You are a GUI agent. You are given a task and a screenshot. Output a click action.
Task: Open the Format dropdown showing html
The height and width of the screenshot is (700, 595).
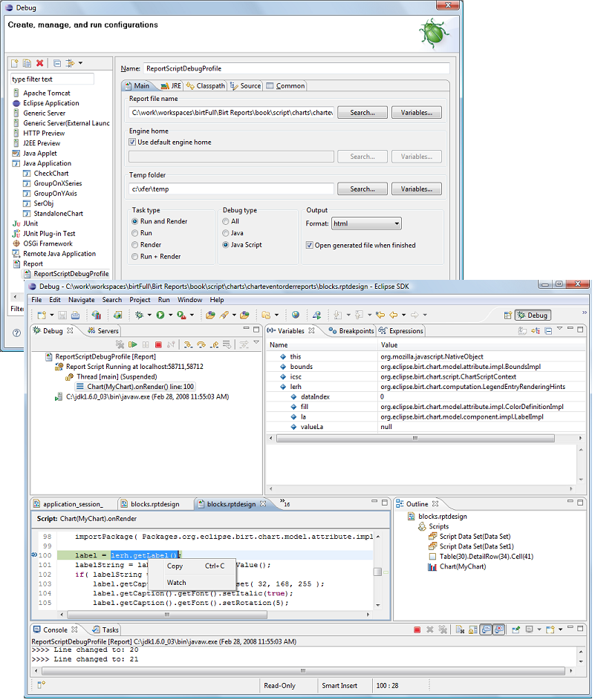[366, 223]
